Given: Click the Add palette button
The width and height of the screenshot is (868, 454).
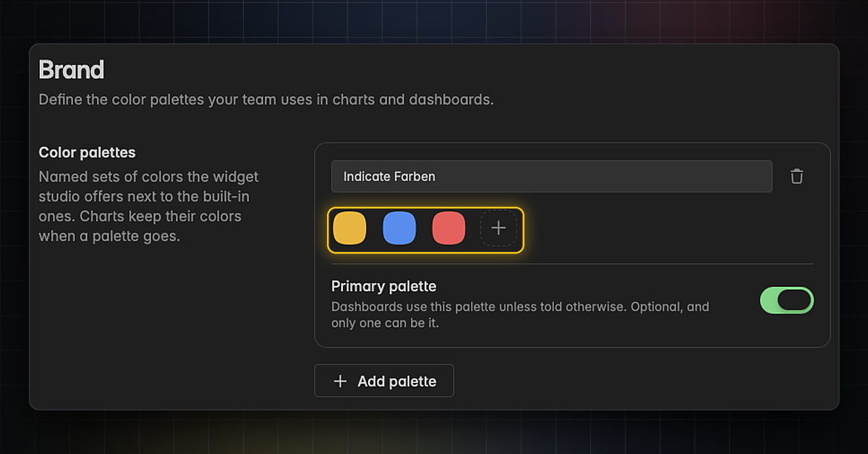Looking at the screenshot, I should coord(384,381).
